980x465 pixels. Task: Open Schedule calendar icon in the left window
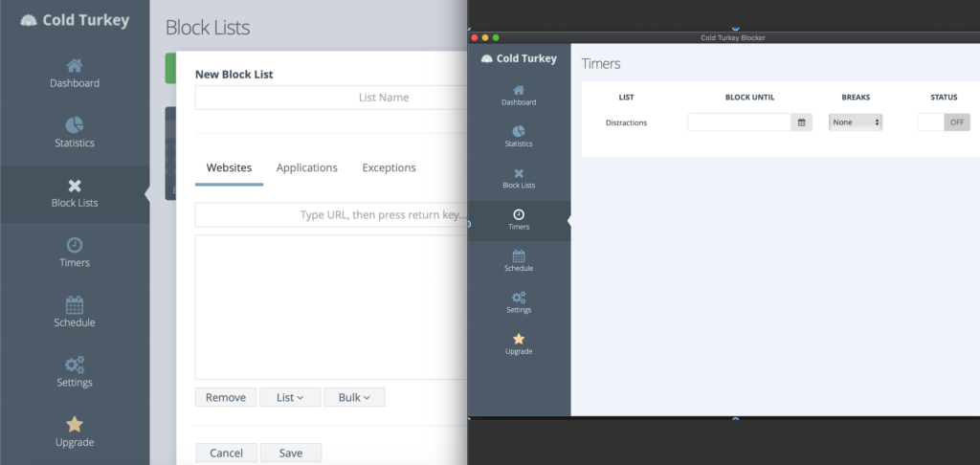(x=75, y=305)
